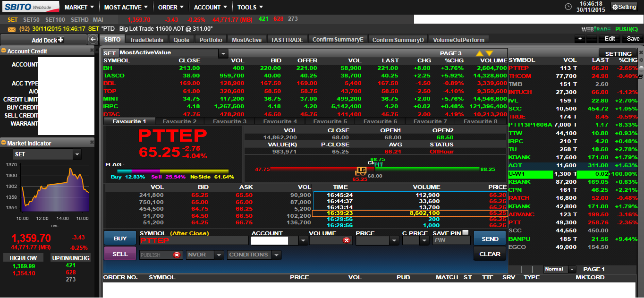
Task: Open the CONDITIONS dropdown
Action: point(276,255)
